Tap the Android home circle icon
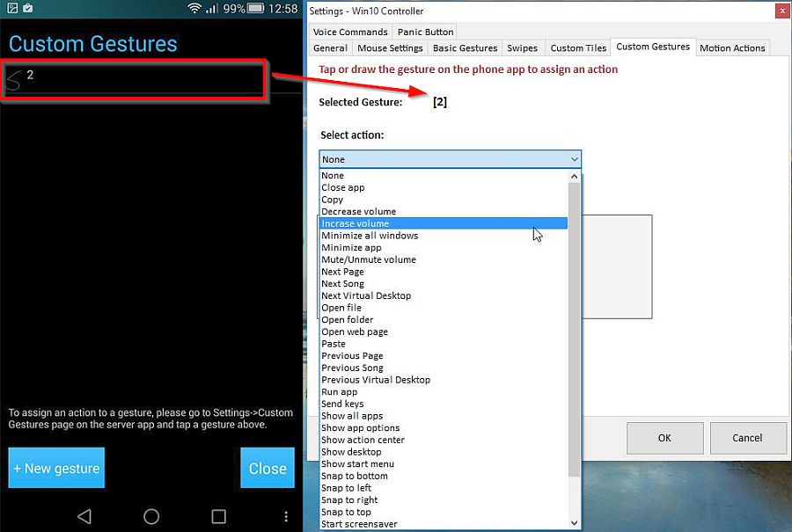 pyautogui.click(x=151, y=516)
